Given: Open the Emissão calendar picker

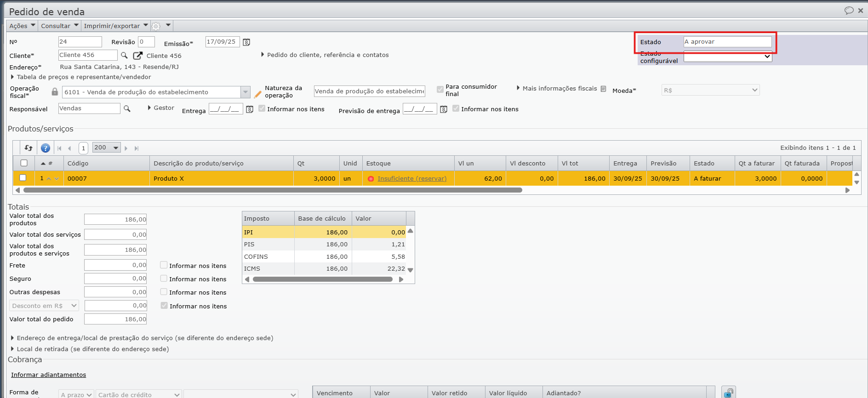Looking at the screenshot, I should point(246,42).
